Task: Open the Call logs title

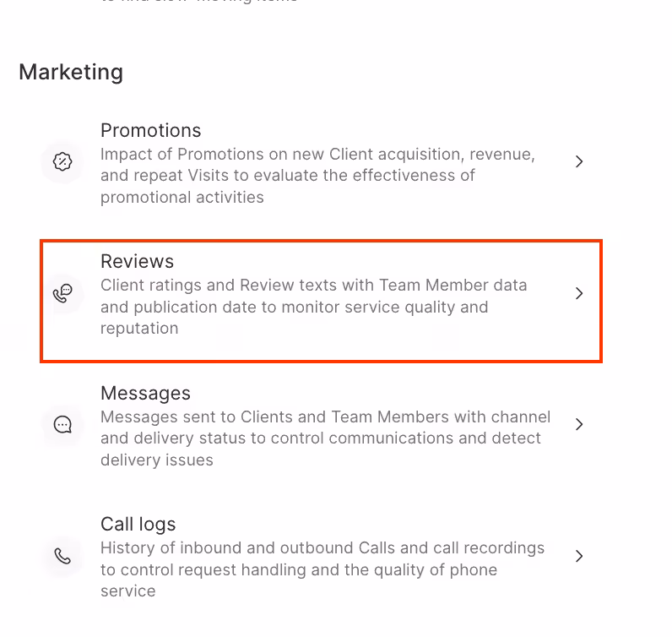Action: click(x=138, y=524)
